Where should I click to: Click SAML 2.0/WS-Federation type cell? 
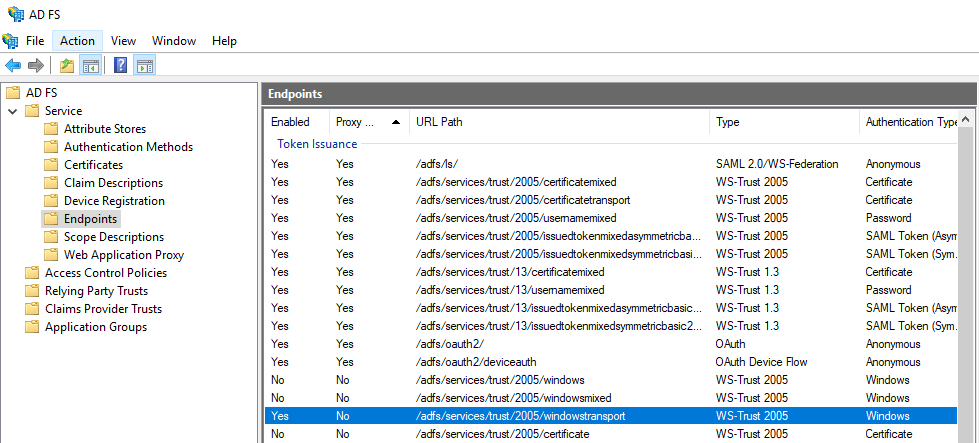777,164
